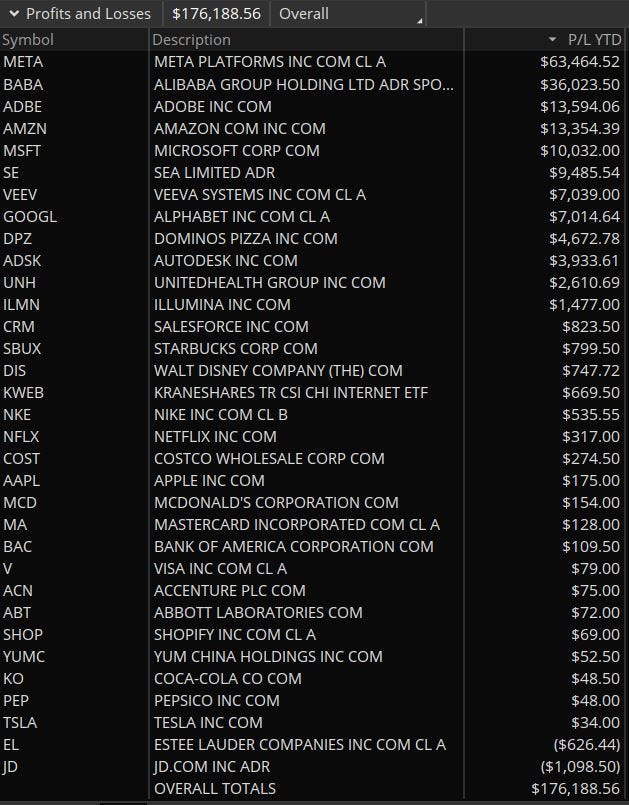Select the ADBE symbol

(x=23, y=107)
